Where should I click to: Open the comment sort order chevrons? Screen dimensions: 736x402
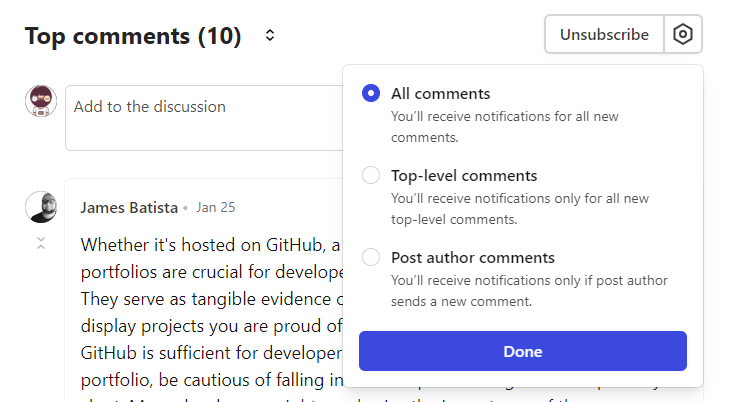click(269, 35)
